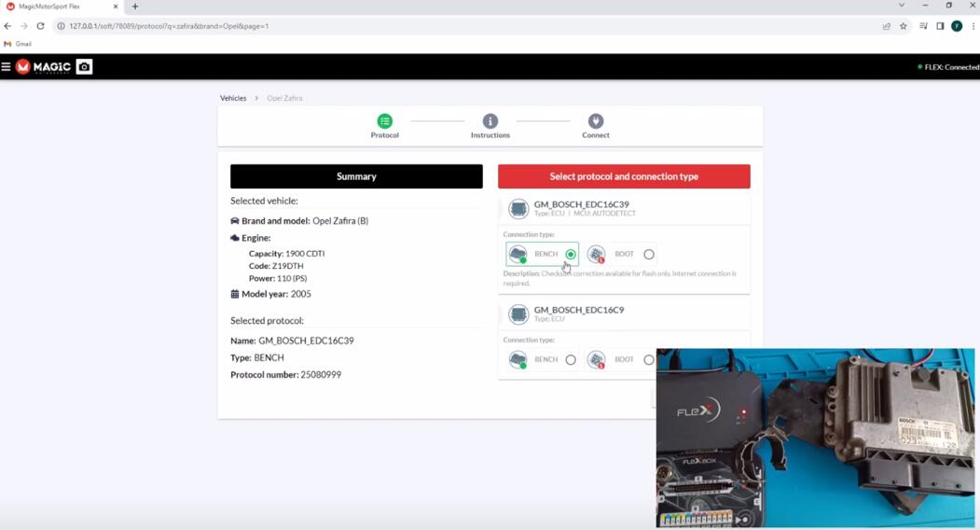The width and height of the screenshot is (980, 530).
Task: Click the Summary header bar
Action: point(356,176)
